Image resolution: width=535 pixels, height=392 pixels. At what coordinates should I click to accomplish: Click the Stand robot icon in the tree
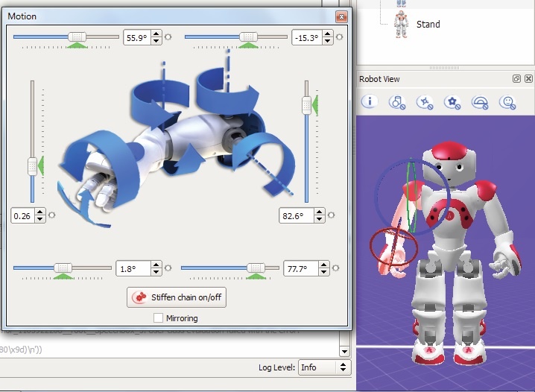coord(402,25)
